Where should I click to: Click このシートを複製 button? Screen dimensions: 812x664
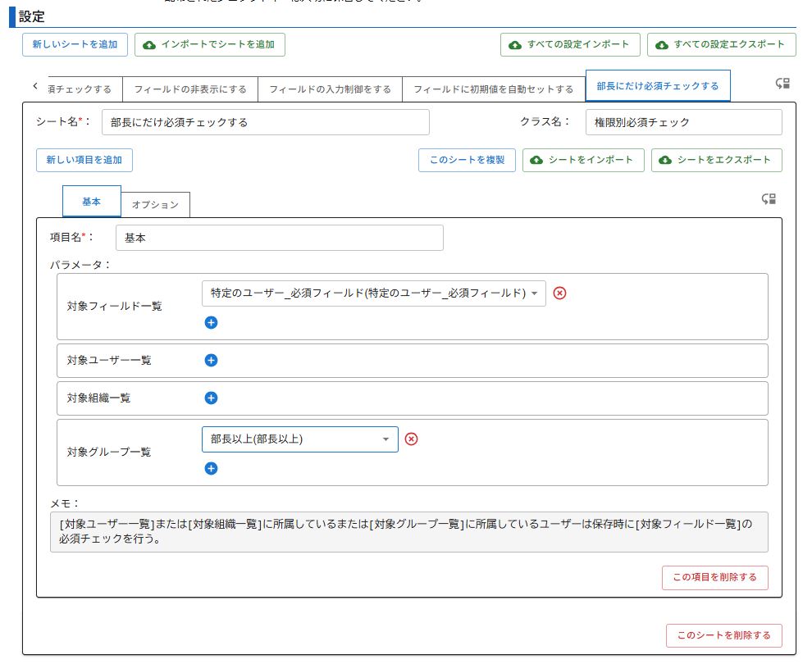[x=468, y=160]
